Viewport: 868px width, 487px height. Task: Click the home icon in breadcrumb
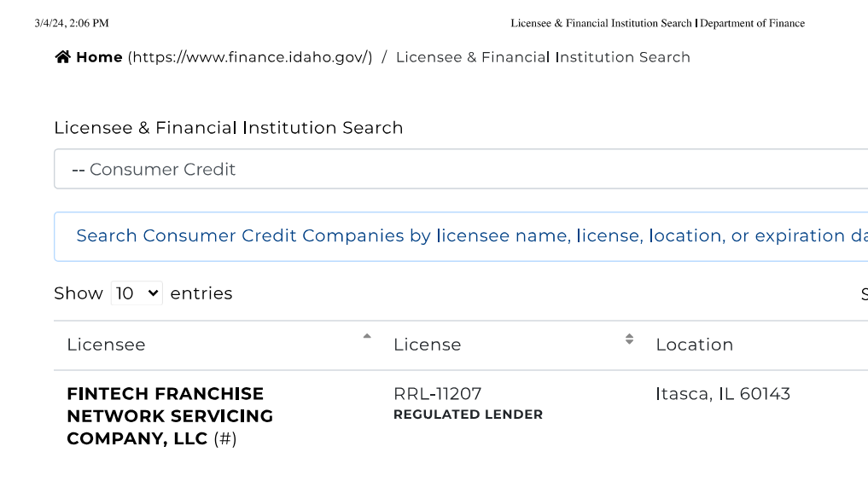click(62, 57)
